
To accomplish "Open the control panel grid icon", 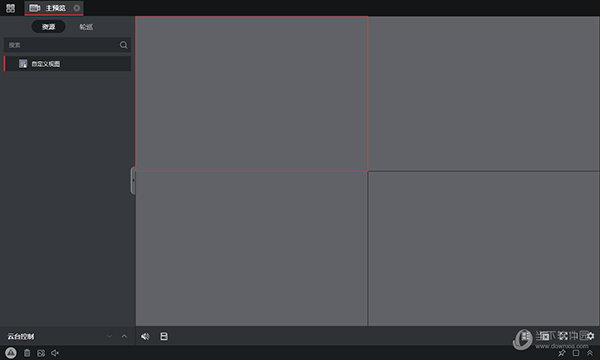I will 10,8.
